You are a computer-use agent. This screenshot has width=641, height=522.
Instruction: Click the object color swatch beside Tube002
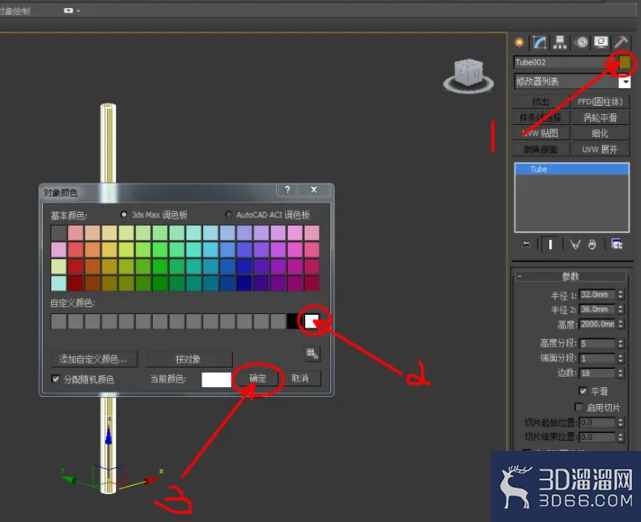pos(625,63)
